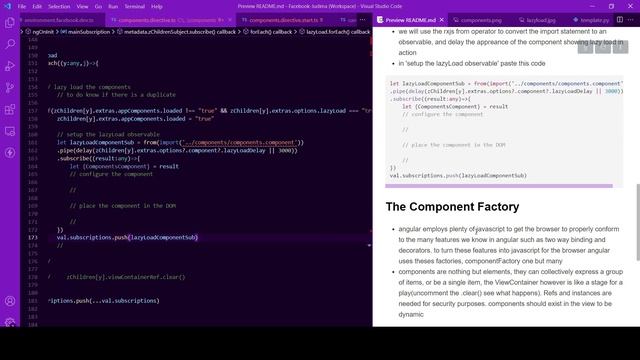Screen dimensions: 640x360
Task: Click 'let {ComponentsComponent} = result' in preview code
Action: coord(455,107)
